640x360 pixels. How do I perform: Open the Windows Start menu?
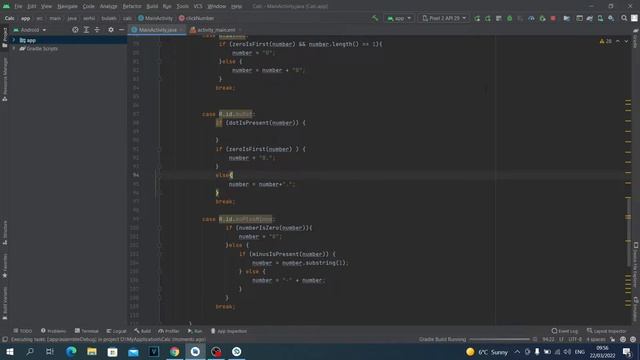[x=10, y=351]
